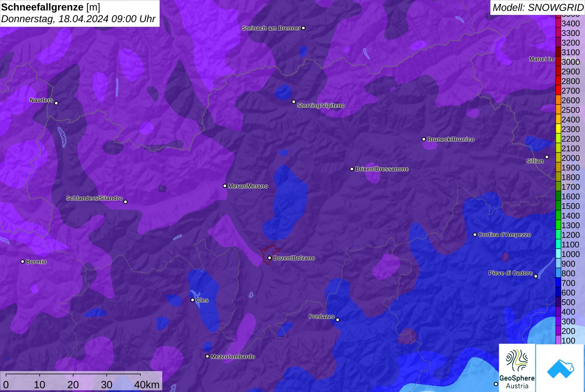The width and height of the screenshot is (585, 392).
Task: Click the 3200 legend value
Action: click(x=571, y=43)
